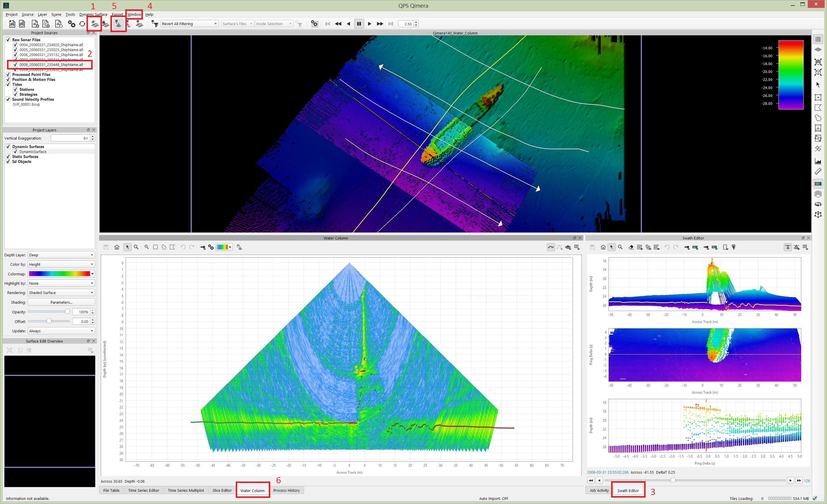Open the Color by dropdown

point(61,265)
